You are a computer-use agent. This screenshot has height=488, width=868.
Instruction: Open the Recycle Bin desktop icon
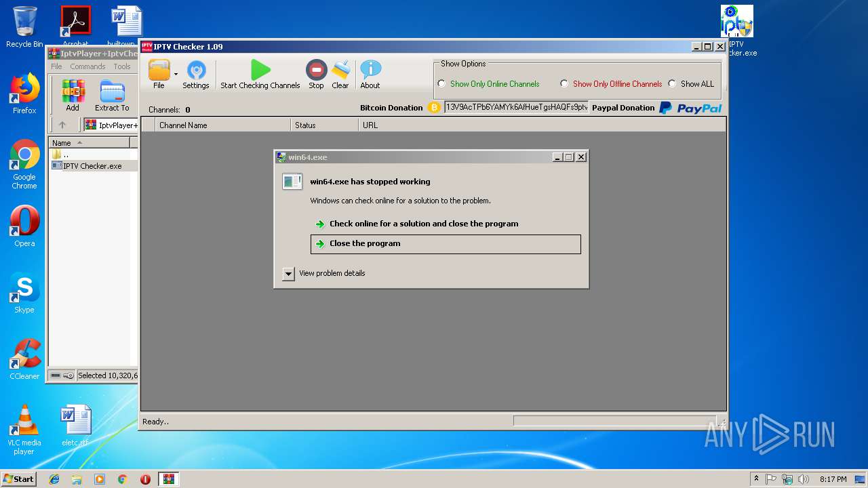[x=24, y=27]
